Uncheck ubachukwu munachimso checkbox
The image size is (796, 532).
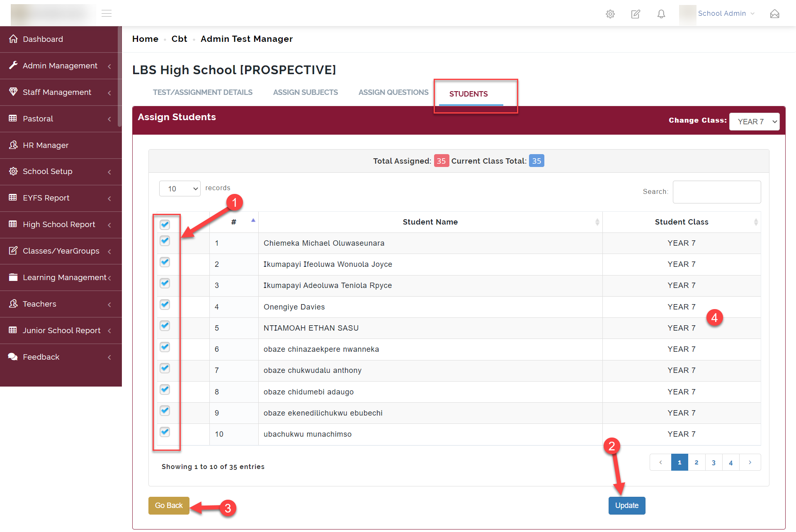[x=165, y=432]
